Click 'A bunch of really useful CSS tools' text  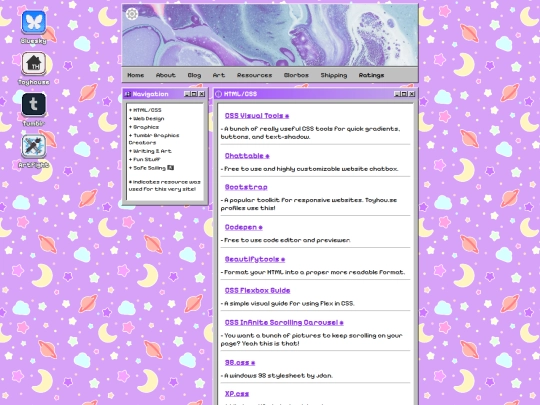pos(310,133)
